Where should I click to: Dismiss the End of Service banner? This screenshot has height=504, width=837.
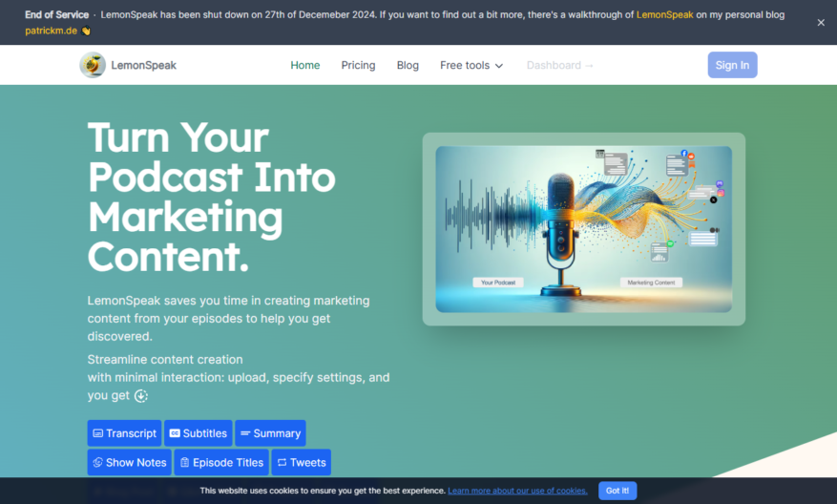821,22
